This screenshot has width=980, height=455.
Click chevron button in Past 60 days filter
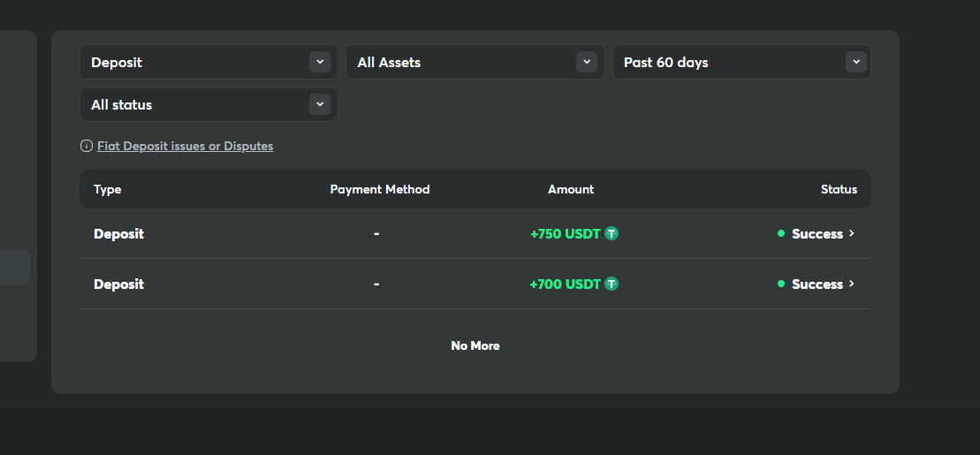pyautogui.click(x=855, y=62)
